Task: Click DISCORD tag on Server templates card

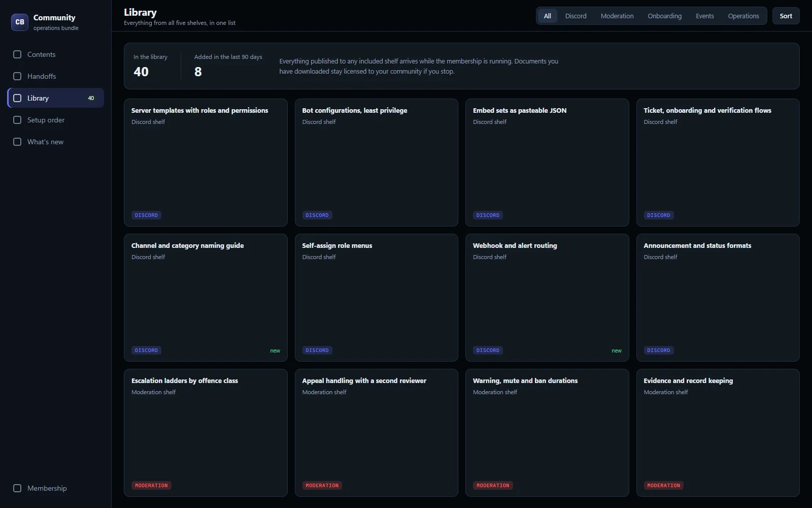Action: point(146,215)
